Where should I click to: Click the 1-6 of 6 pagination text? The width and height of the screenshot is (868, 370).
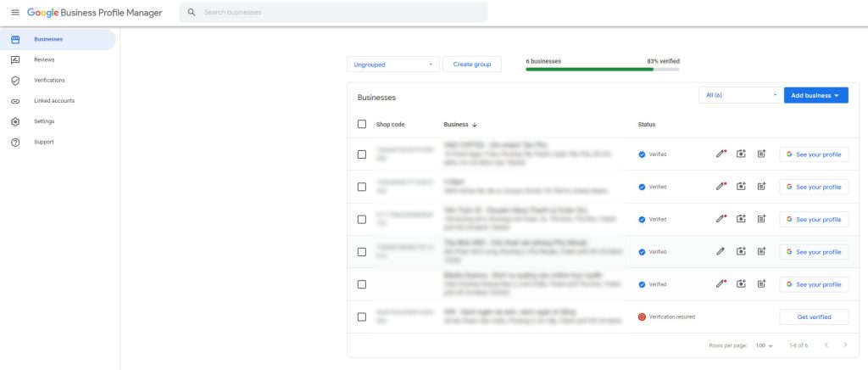[798, 345]
